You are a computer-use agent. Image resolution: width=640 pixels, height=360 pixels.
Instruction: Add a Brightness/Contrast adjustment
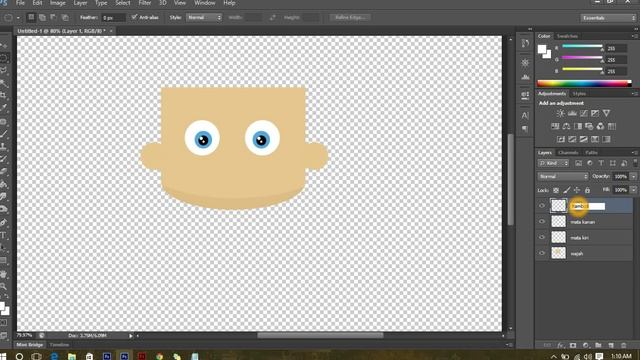560,113
